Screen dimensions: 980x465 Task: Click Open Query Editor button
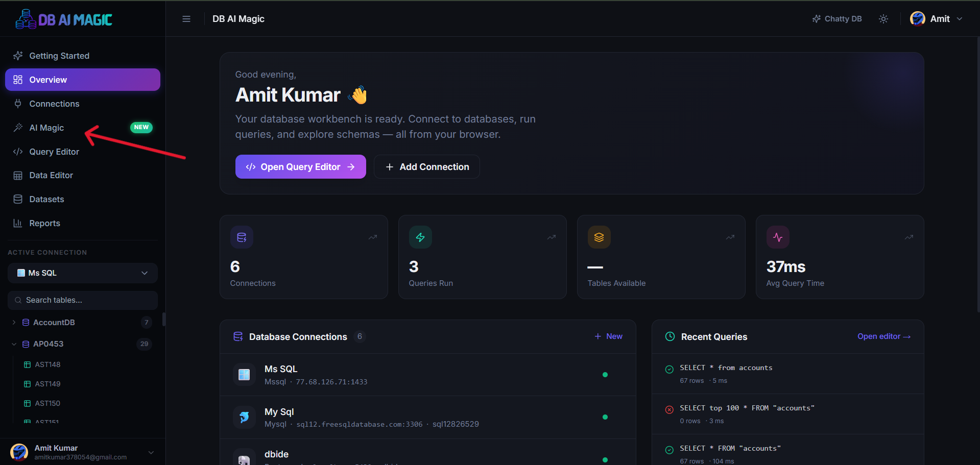[x=301, y=167]
